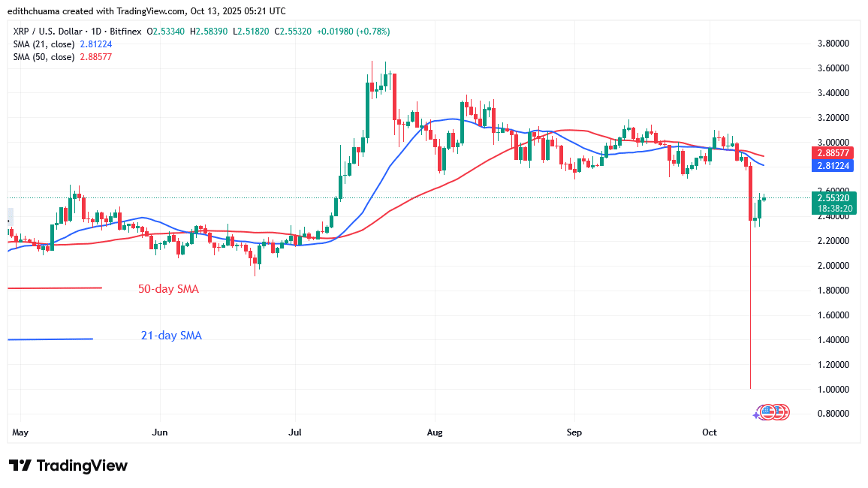868x488 pixels.
Task: Click the purple sparkle icon beside the flags
Action: click(x=756, y=414)
